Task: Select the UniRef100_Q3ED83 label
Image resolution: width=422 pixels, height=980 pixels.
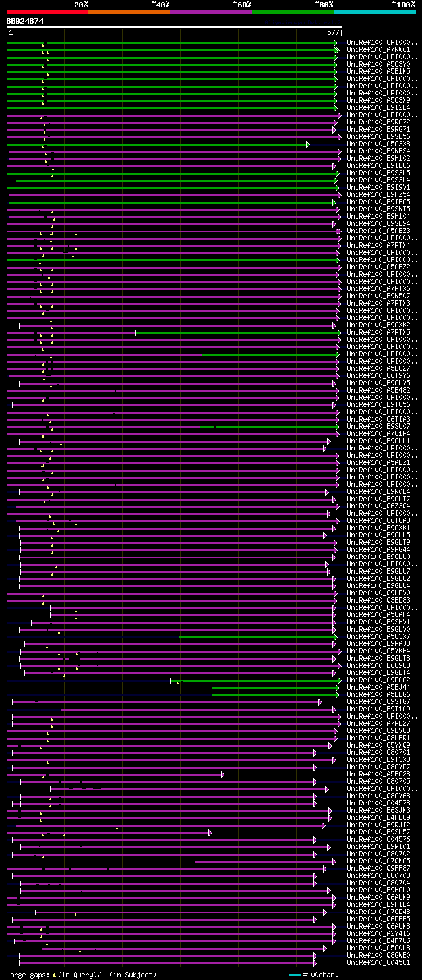Action: [x=378, y=601]
